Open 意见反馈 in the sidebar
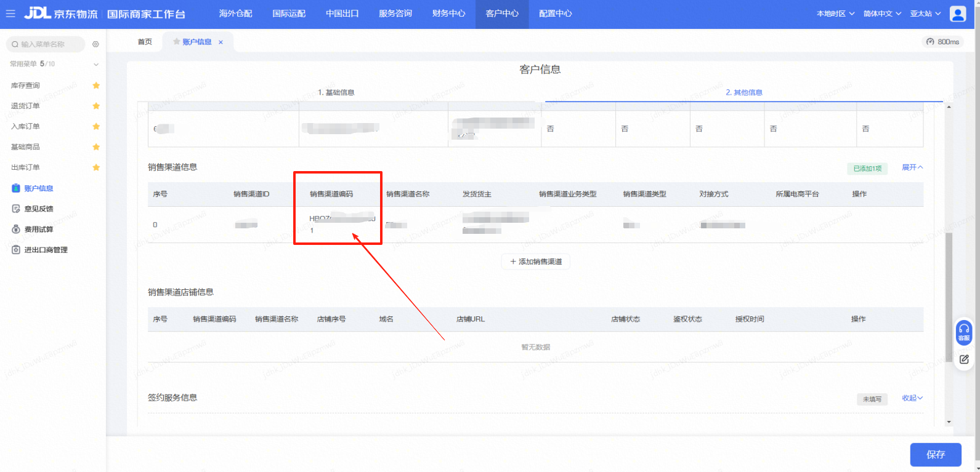Viewport: 980px width, 472px height. point(38,209)
